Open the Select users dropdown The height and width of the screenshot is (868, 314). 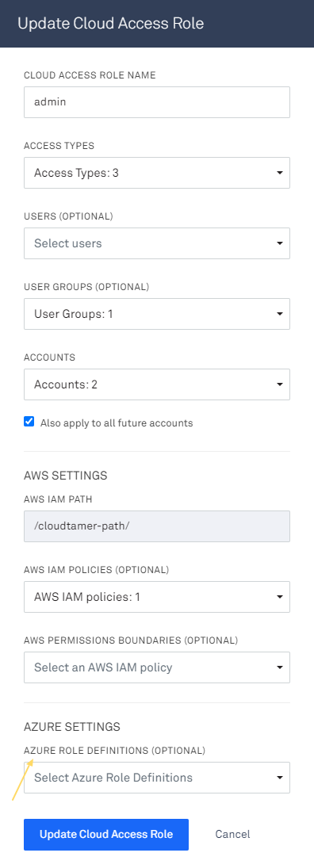[157, 243]
